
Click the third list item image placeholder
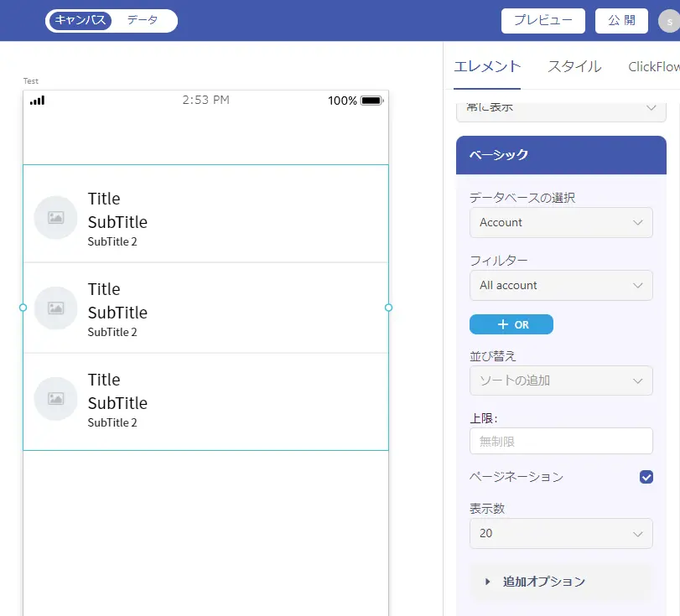pyautogui.click(x=55, y=398)
